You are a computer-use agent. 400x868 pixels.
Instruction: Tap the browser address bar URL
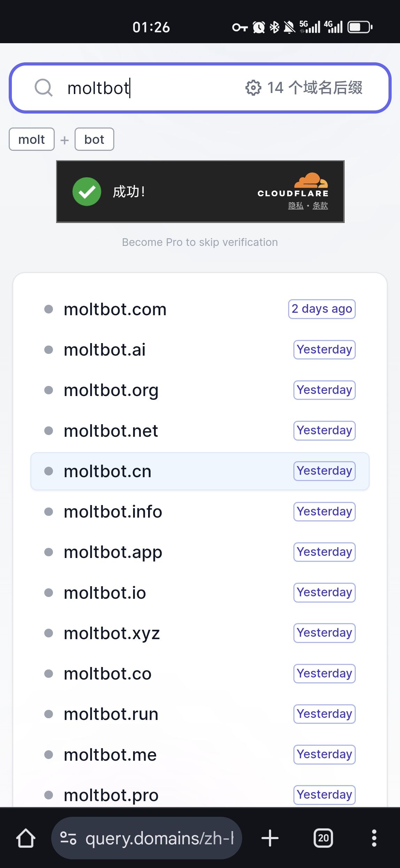point(159,838)
